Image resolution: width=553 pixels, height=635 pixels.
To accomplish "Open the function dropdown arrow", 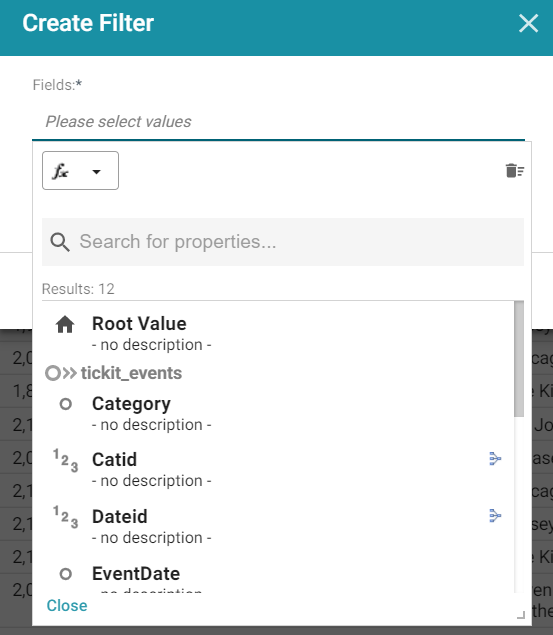I will 96,172.
